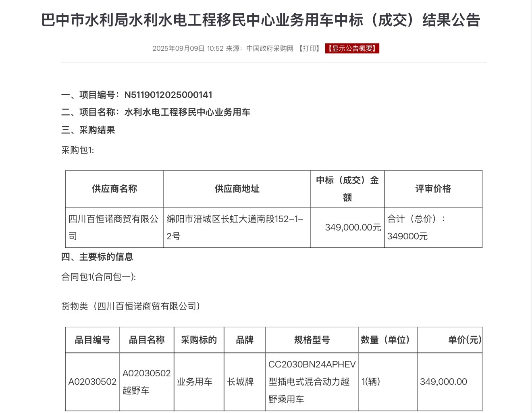Click the item code cell A02030502

click(93, 382)
